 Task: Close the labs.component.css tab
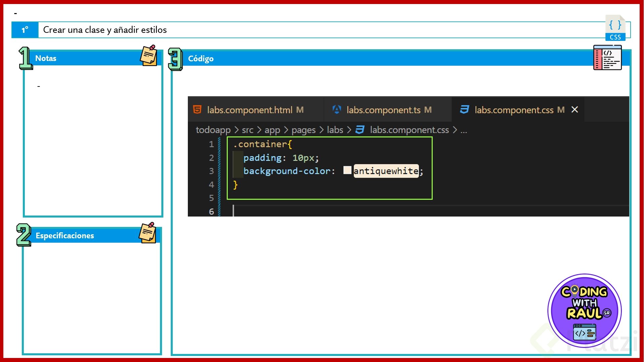tap(575, 110)
